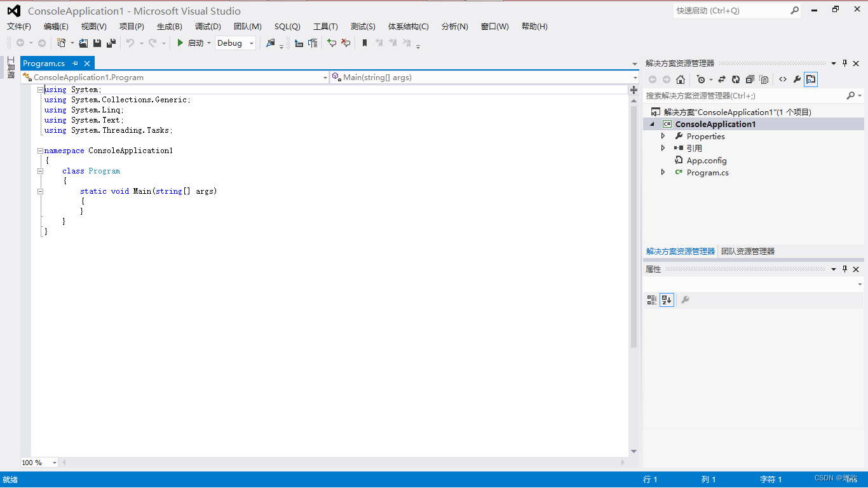Image resolution: width=868 pixels, height=488 pixels.
Task: Click the editor vertical scrollbar
Action: 634,227
